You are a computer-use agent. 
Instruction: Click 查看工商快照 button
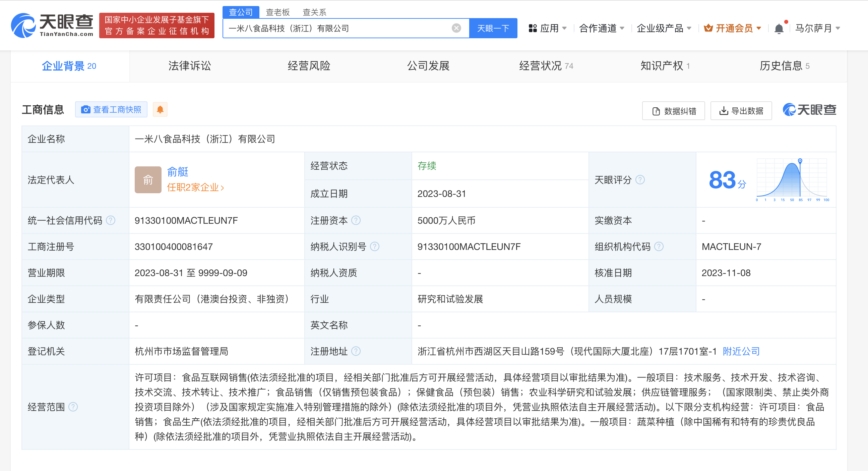tap(111, 109)
